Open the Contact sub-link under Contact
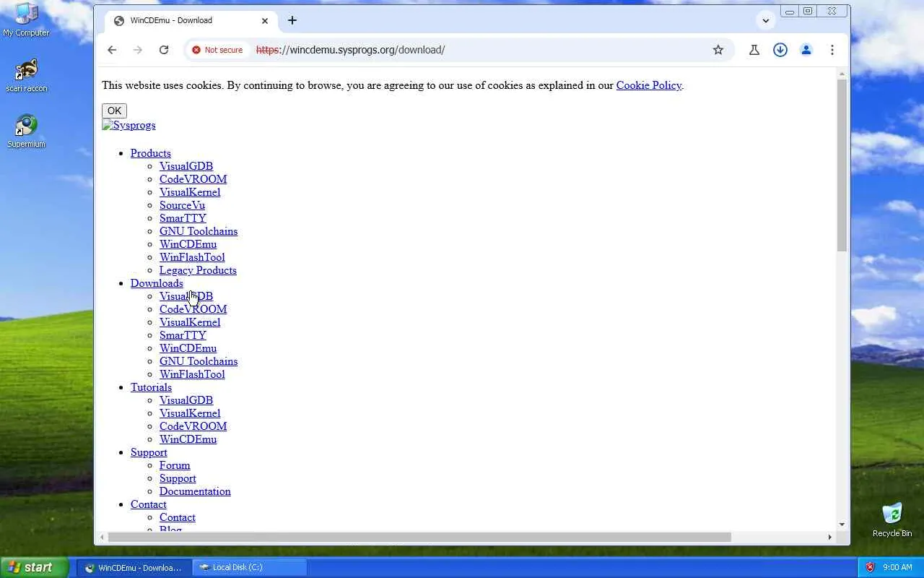Viewport: 924px width, 578px height. point(177,517)
